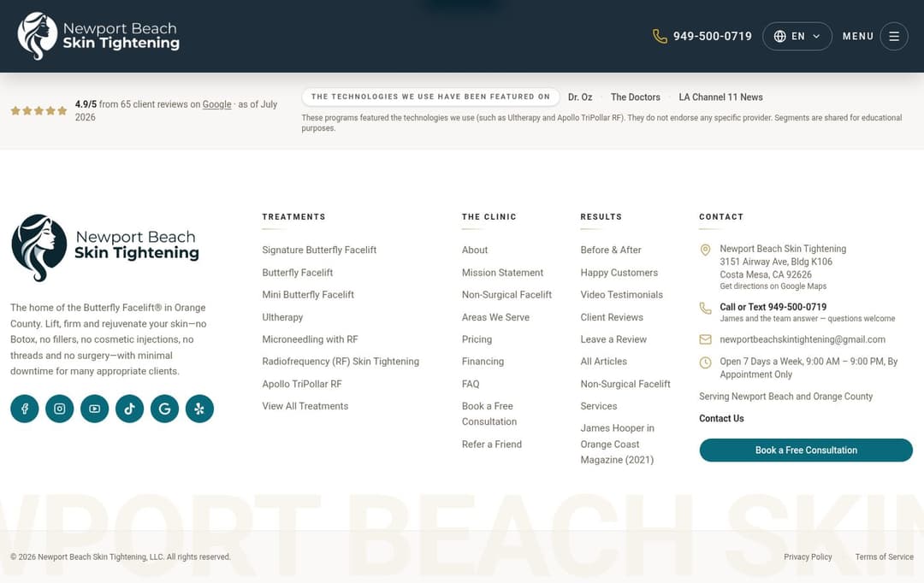Select View All Treatments
Viewport: 924px width, 583px height.
pos(305,406)
